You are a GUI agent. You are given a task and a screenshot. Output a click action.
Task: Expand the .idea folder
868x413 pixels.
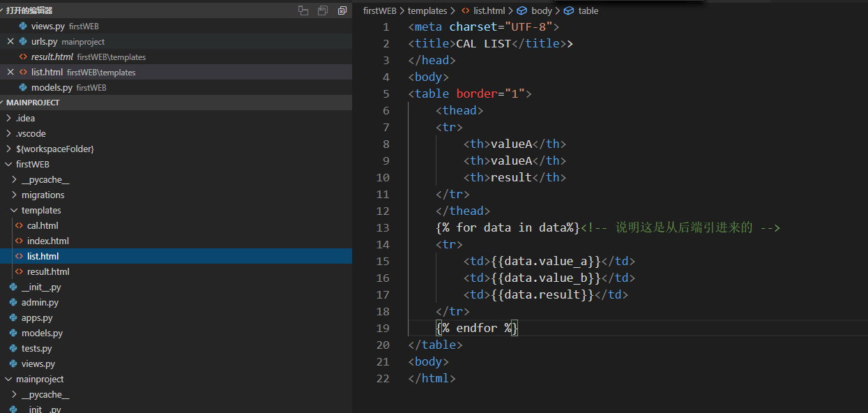[x=176, y=118]
